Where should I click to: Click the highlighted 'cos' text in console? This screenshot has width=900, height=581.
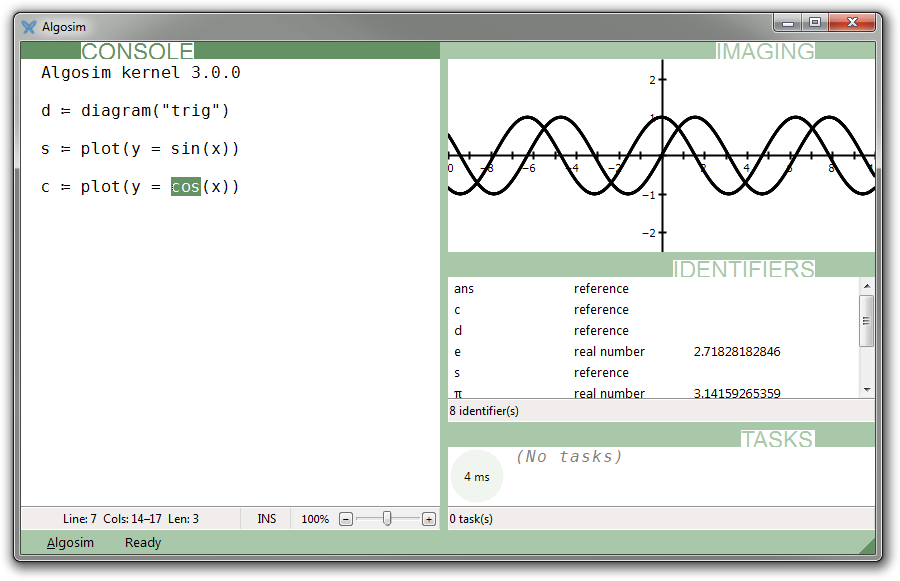186,187
